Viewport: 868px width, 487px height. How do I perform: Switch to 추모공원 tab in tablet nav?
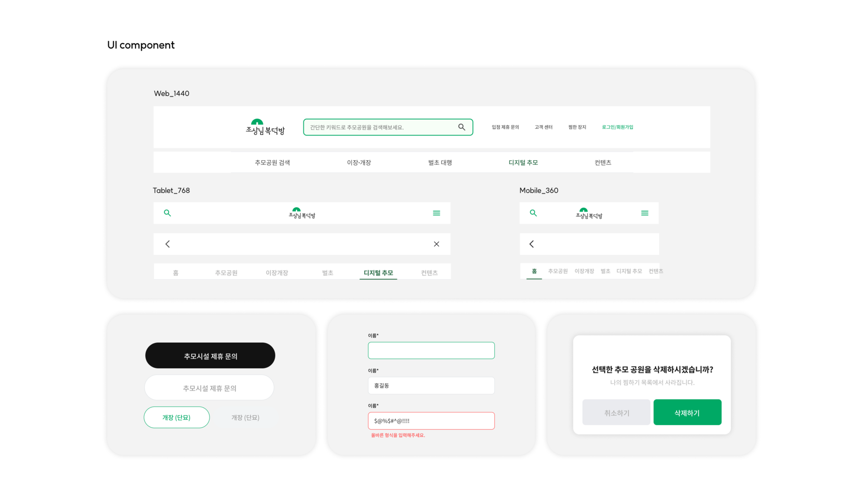pos(226,273)
